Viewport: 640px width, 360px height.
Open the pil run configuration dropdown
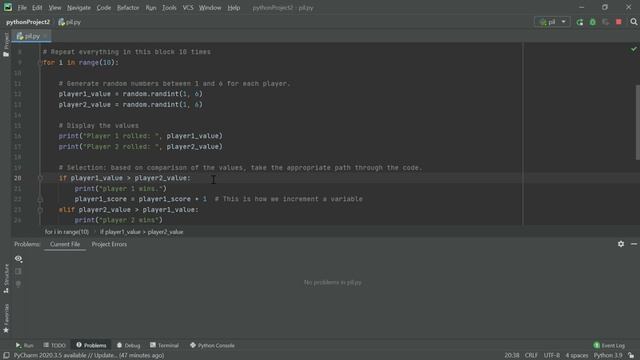pyautogui.click(x=552, y=22)
